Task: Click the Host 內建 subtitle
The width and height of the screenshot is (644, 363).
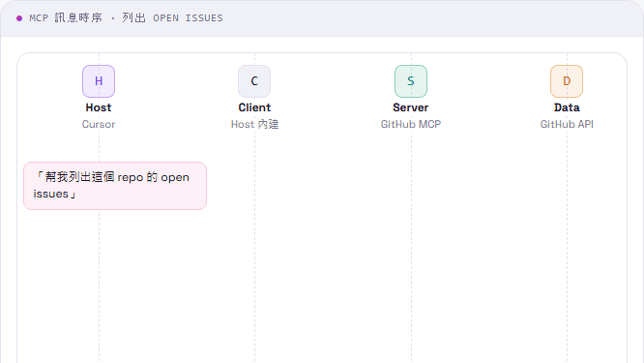Action: click(x=254, y=124)
